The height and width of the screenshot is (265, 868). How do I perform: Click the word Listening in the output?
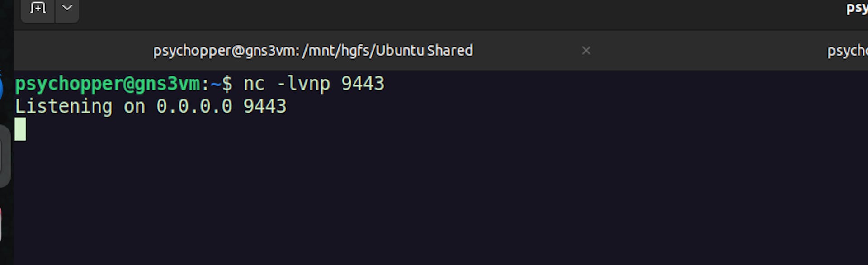pos(63,107)
